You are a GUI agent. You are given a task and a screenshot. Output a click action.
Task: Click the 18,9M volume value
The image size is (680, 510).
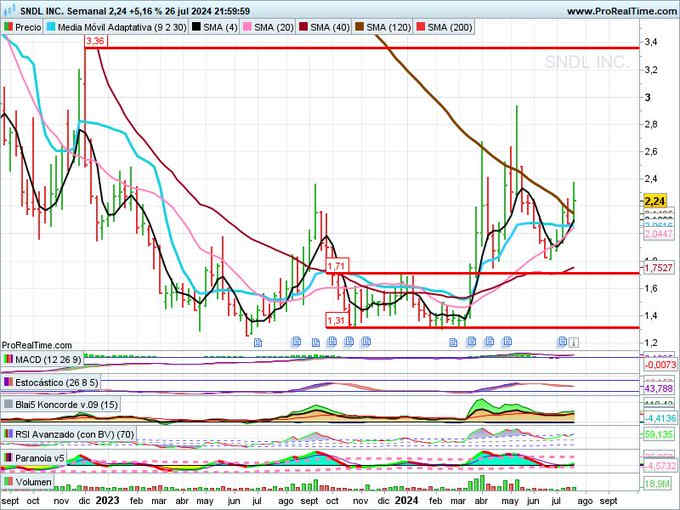pos(658,483)
